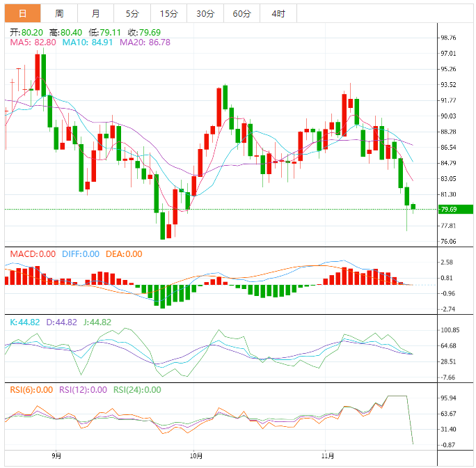476x468 pixels.
Task: Click the 11月 marker on time axis
Action: pyautogui.click(x=328, y=457)
